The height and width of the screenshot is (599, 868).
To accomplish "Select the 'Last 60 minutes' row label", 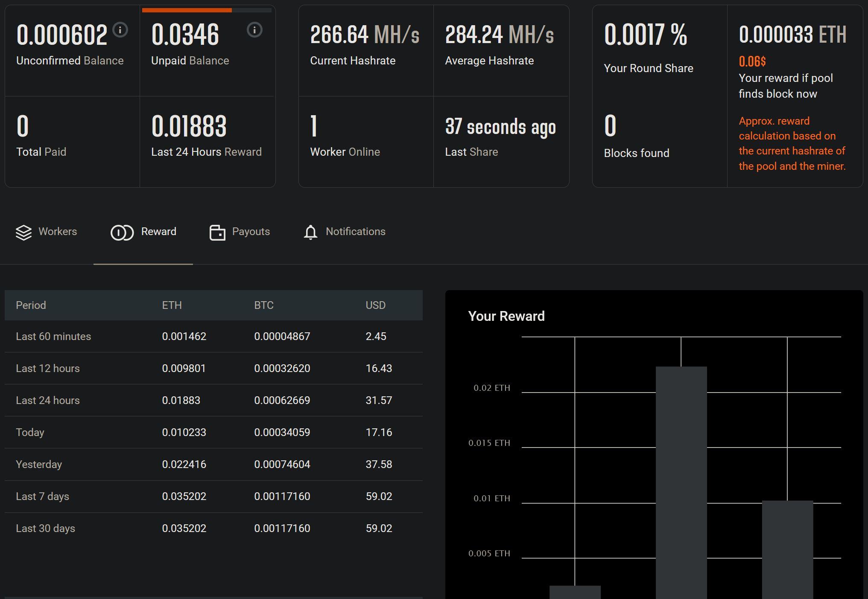I will point(53,336).
